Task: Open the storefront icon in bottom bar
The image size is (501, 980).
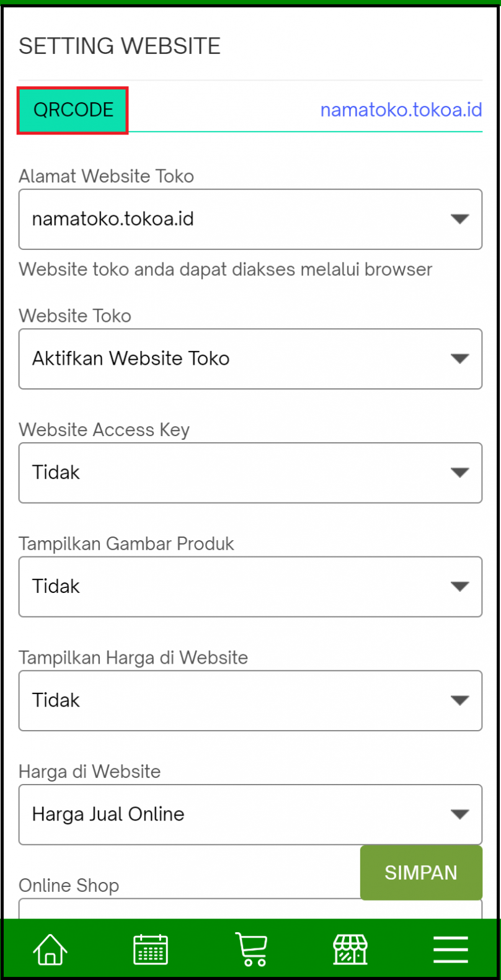Action: [x=350, y=948]
